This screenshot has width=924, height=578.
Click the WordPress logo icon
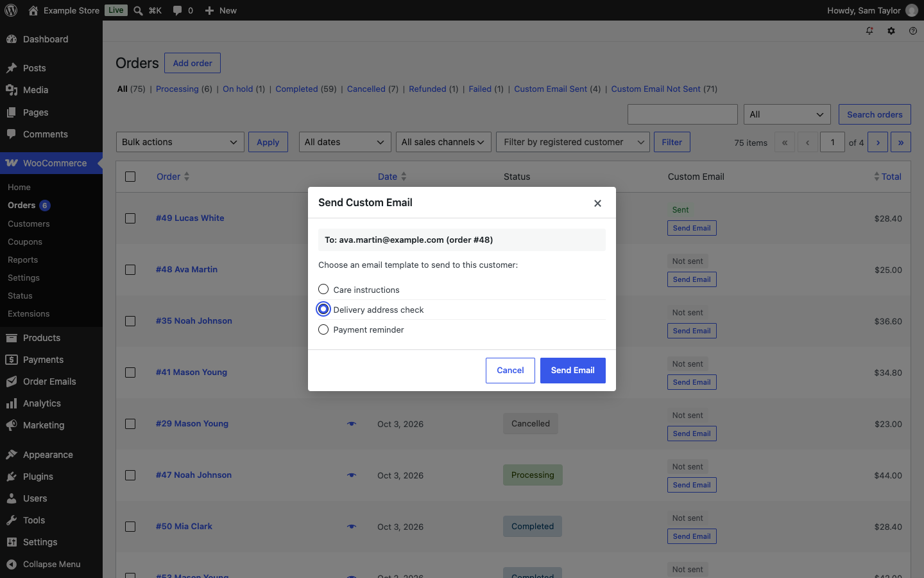(x=11, y=10)
